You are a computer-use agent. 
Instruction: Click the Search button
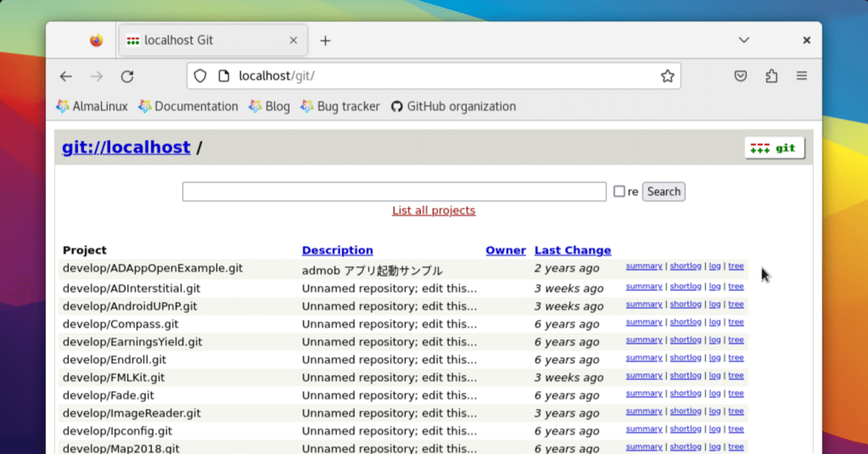coord(663,191)
